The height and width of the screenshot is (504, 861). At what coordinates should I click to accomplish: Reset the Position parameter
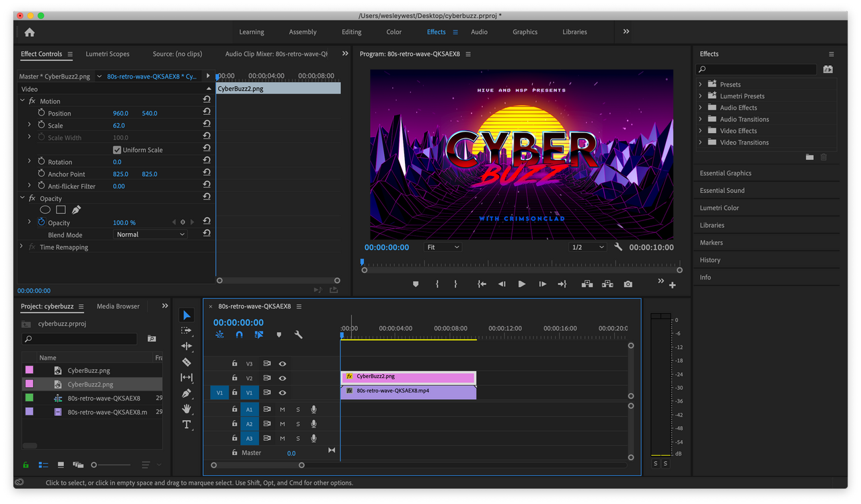(x=207, y=112)
